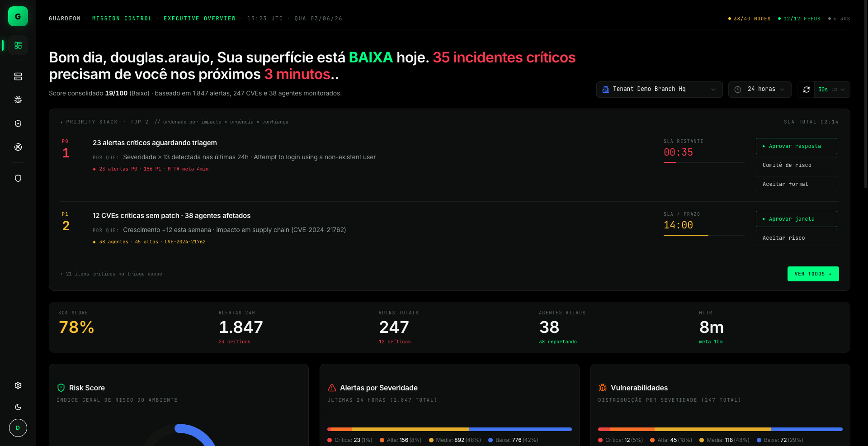Click the SCA Score 78% metric
The height and width of the screenshot is (446, 868).
point(76,327)
